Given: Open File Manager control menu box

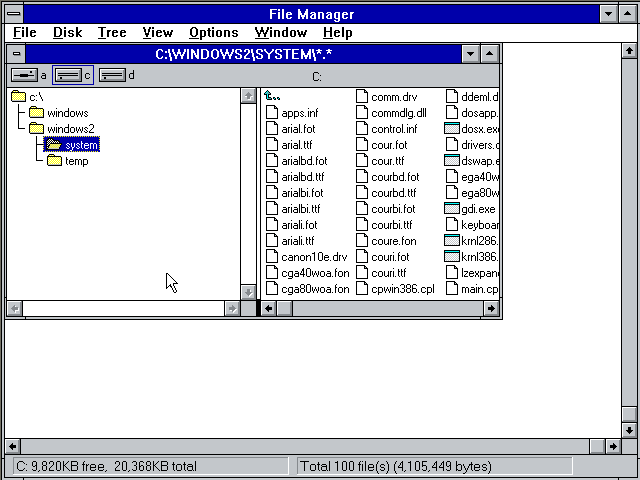Looking at the screenshot, I should click(14, 14).
